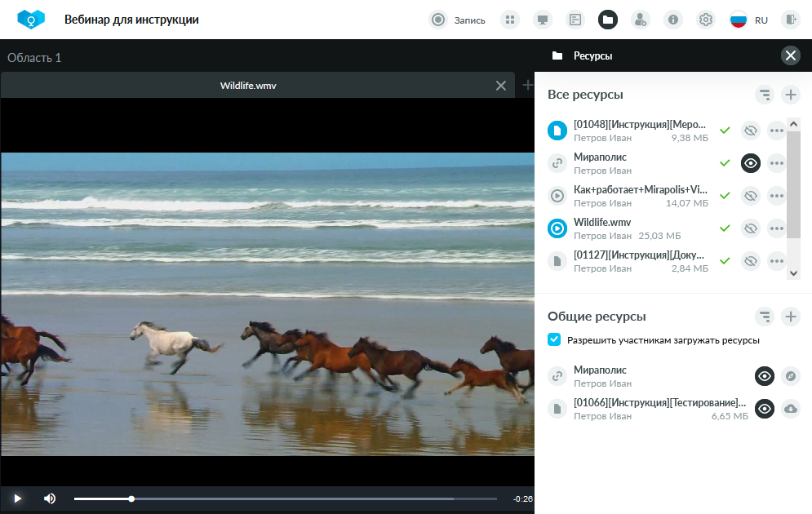The height and width of the screenshot is (514, 812).
Task: Start recording with the Запись button
Action: (457, 20)
